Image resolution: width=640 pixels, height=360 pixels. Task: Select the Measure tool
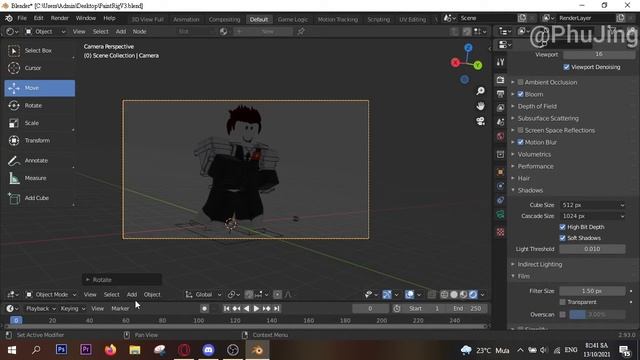coord(40,178)
